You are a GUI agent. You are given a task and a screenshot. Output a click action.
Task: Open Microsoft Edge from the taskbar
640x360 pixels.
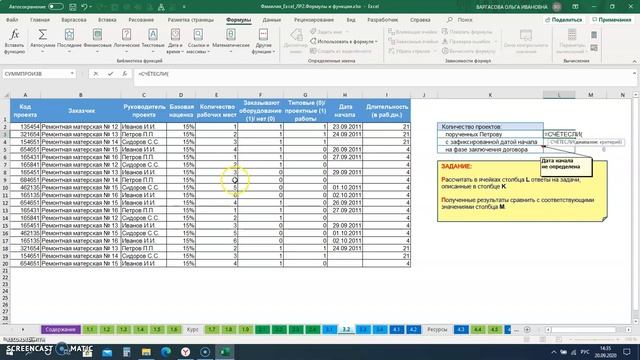tap(166, 352)
